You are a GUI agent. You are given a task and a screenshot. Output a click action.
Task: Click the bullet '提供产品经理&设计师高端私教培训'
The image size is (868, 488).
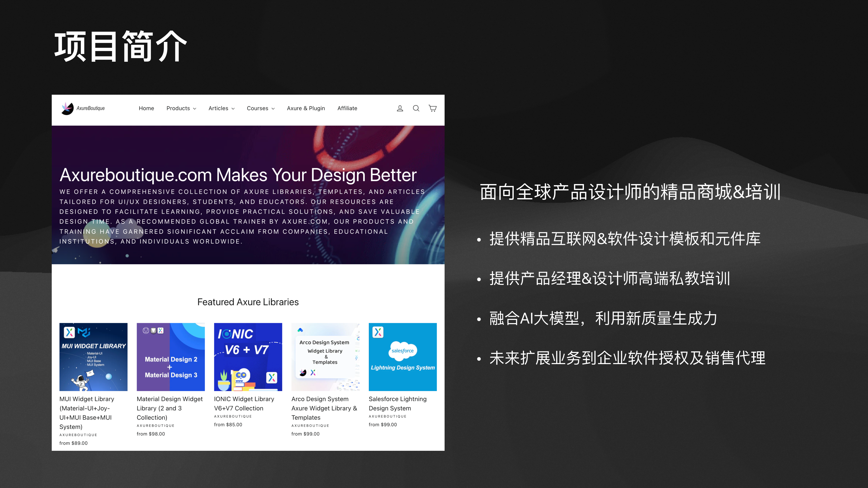[610, 279]
